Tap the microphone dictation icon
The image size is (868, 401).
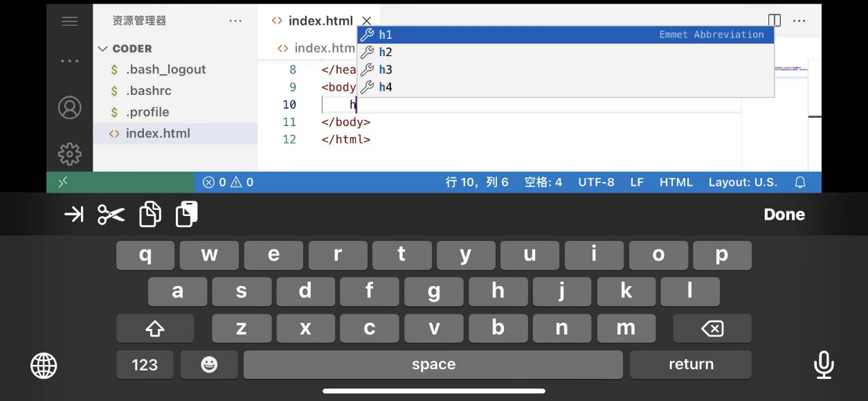[x=824, y=365]
